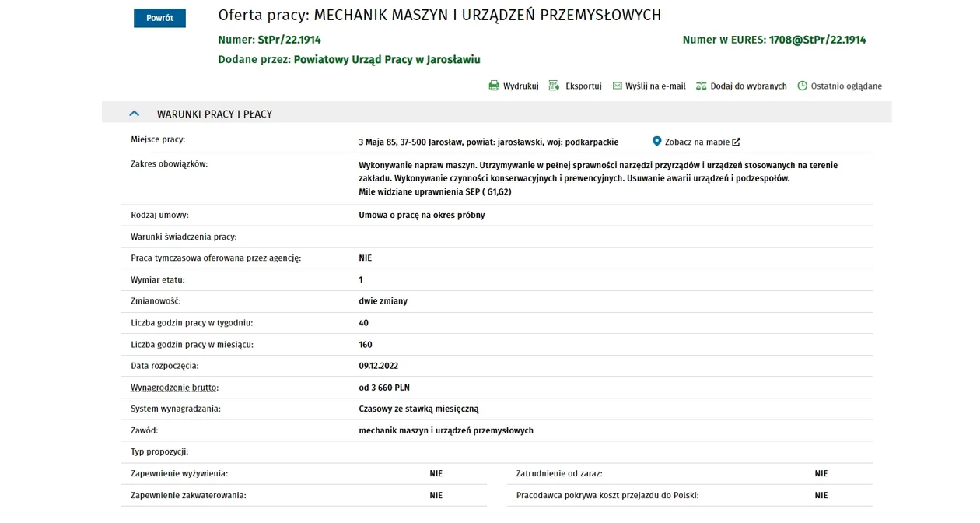
Task: Click the address 3 Maja 85 Jarosław
Action: click(x=488, y=142)
